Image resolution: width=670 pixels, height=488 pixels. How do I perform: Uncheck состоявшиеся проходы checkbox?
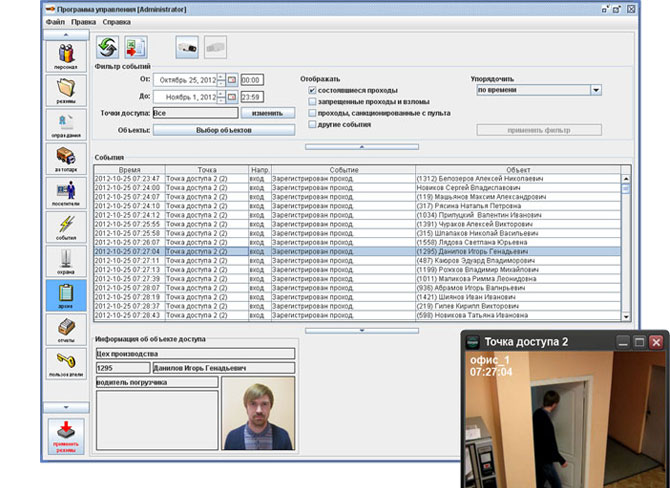point(312,90)
